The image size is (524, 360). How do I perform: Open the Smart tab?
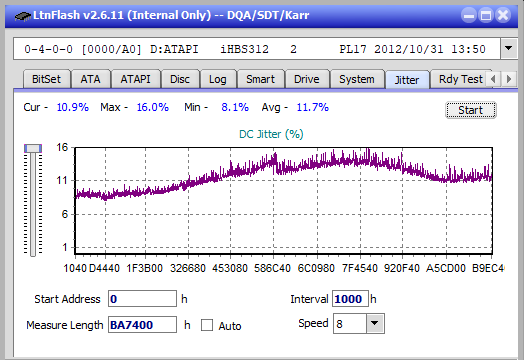(x=260, y=79)
